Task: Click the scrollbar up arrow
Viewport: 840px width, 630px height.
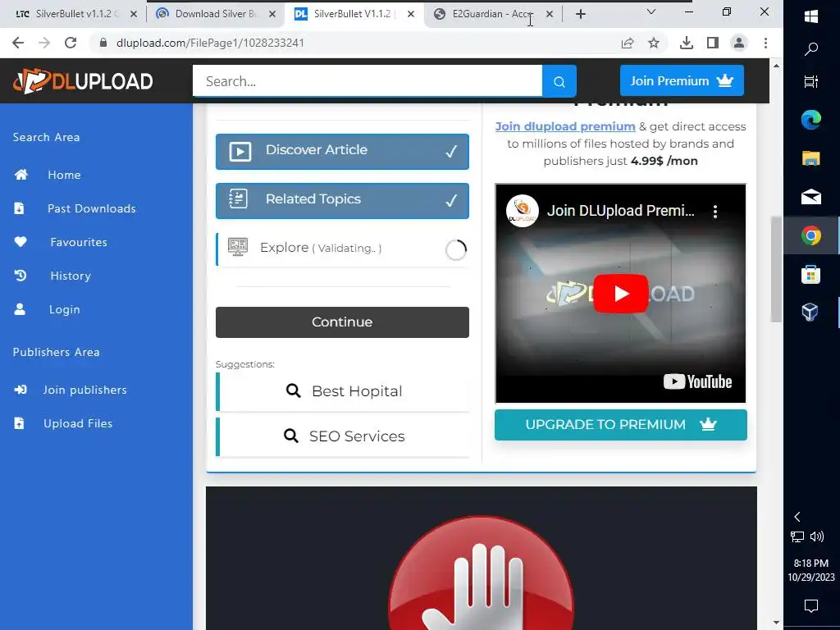Action: [776, 66]
